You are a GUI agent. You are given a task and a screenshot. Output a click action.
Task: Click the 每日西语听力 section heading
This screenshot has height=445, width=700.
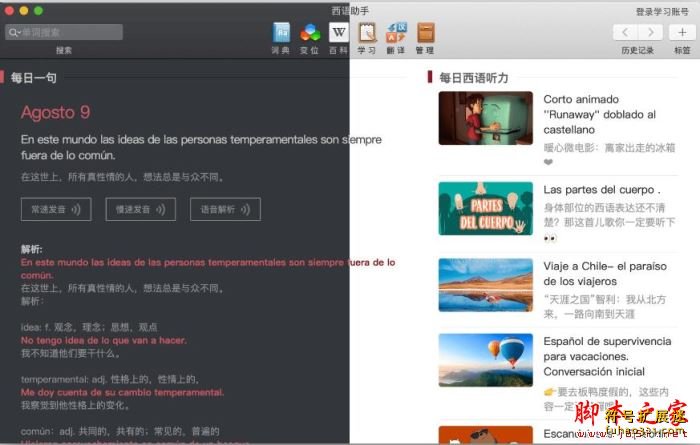point(474,78)
